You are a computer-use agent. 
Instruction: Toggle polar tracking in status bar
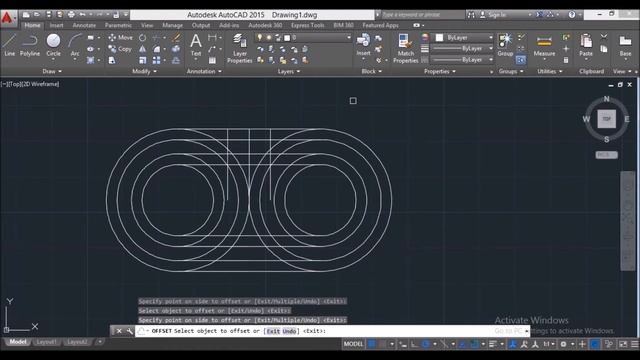click(x=426, y=344)
